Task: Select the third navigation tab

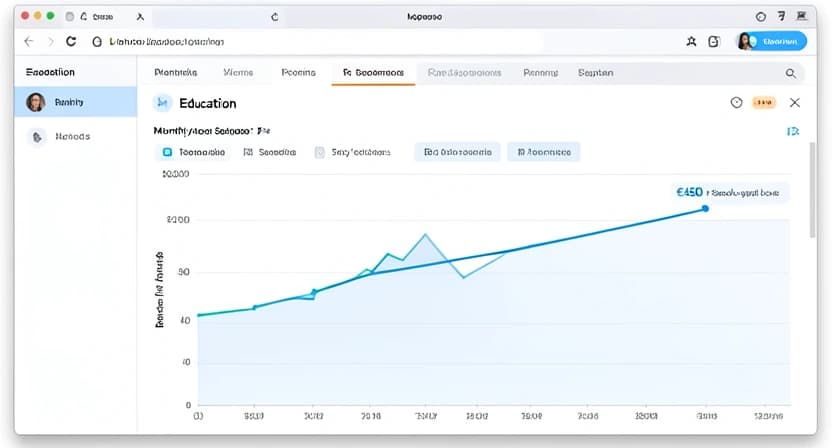Action: (x=298, y=73)
